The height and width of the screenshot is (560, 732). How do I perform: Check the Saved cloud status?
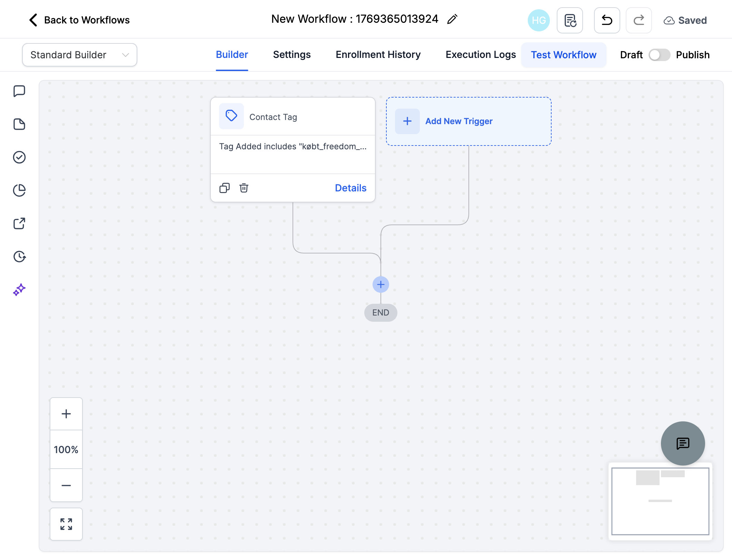point(685,20)
